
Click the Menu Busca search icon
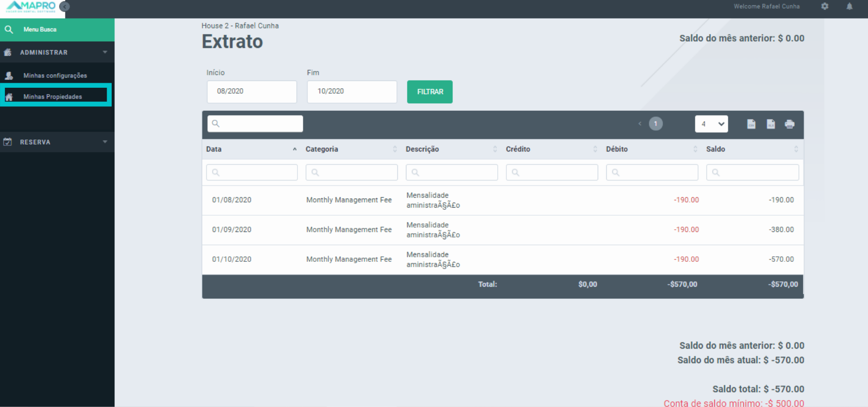pyautogui.click(x=9, y=29)
